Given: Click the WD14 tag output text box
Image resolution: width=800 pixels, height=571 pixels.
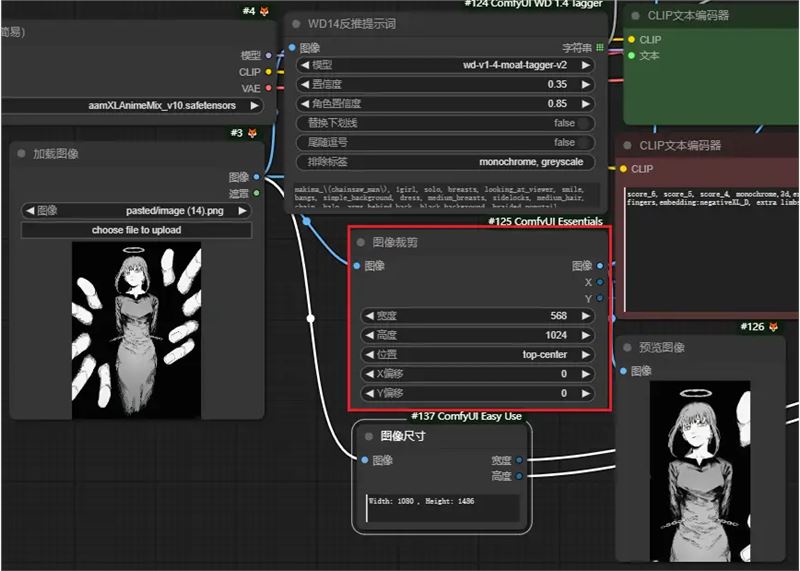Looking at the screenshot, I should coord(445,196).
